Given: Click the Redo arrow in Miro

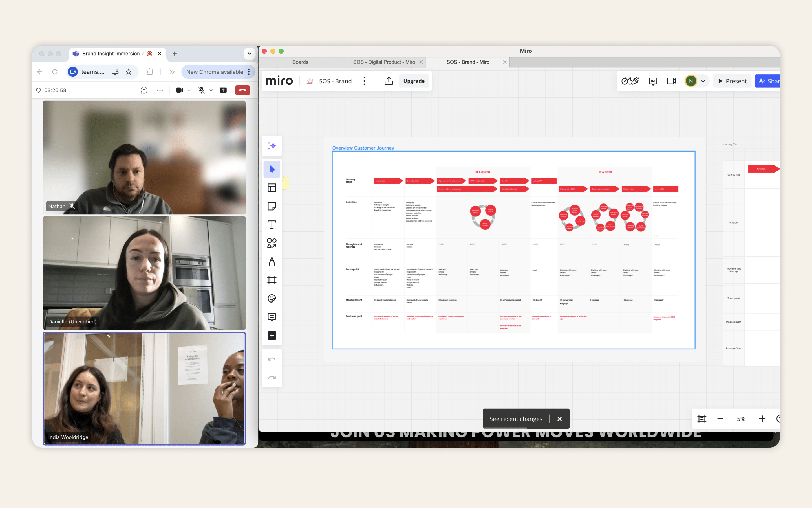Looking at the screenshot, I should coord(272,378).
